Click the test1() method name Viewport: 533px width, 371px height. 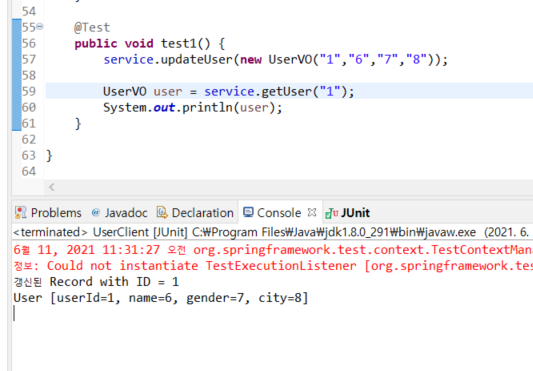186,44
